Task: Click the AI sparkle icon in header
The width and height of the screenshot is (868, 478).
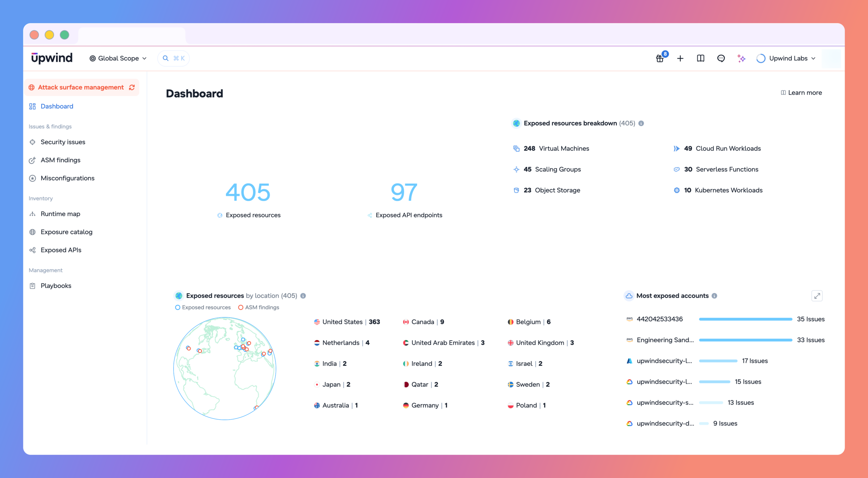Action: 741,58
